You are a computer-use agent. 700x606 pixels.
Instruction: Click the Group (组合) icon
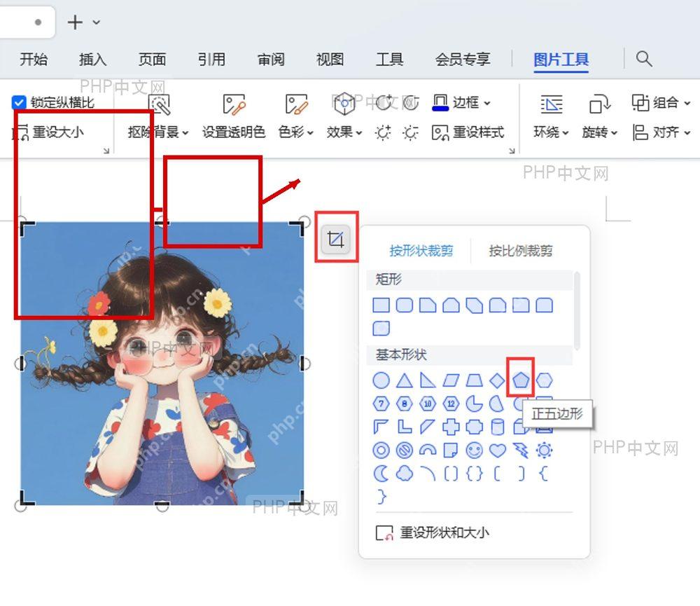coord(640,102)
